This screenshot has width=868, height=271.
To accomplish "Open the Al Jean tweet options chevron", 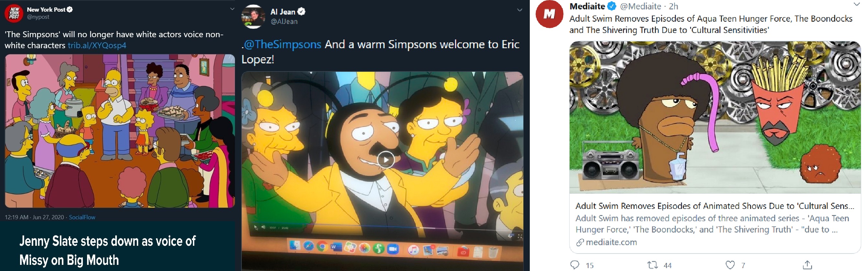I will click(519, 10).
